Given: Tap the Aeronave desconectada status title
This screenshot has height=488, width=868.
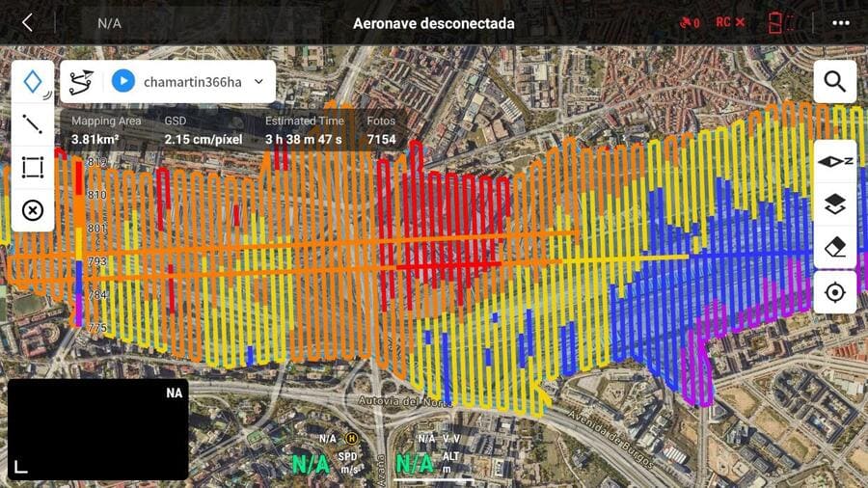Looking at the screenshot, I should (433, 23).
